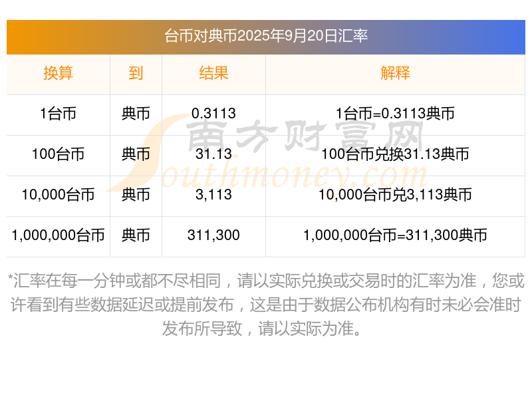Click the column header '解释'
The image size is (532, 399).
395,73
